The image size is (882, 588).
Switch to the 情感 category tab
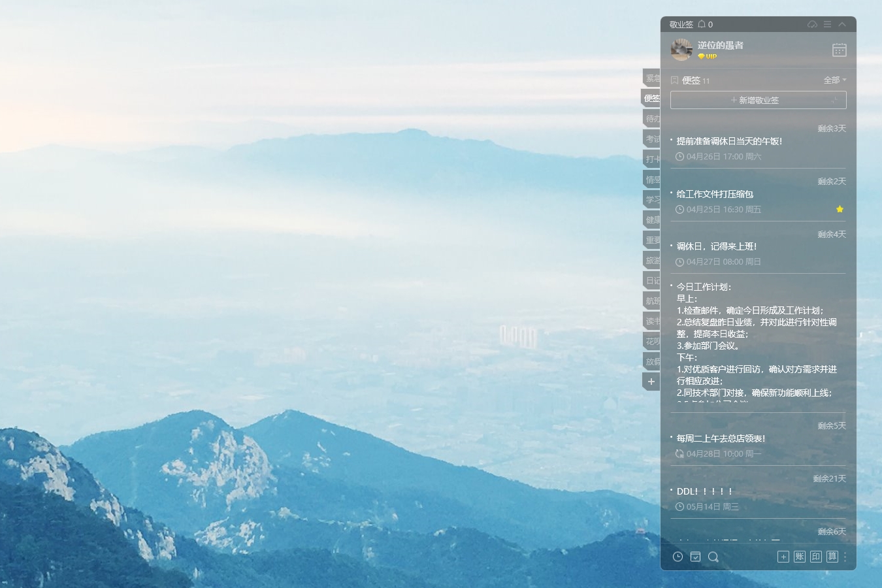[651, 180]
